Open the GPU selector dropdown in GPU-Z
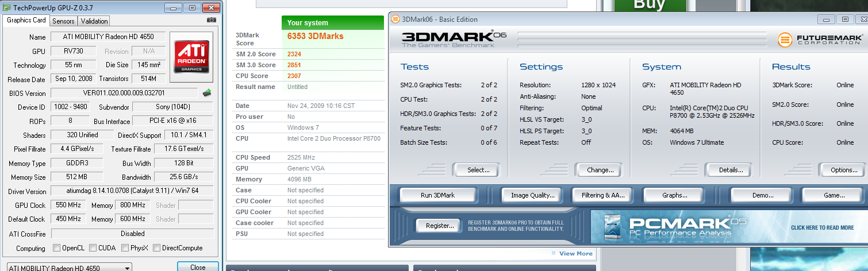Screen dimensions: 868x271 [69, 268]
